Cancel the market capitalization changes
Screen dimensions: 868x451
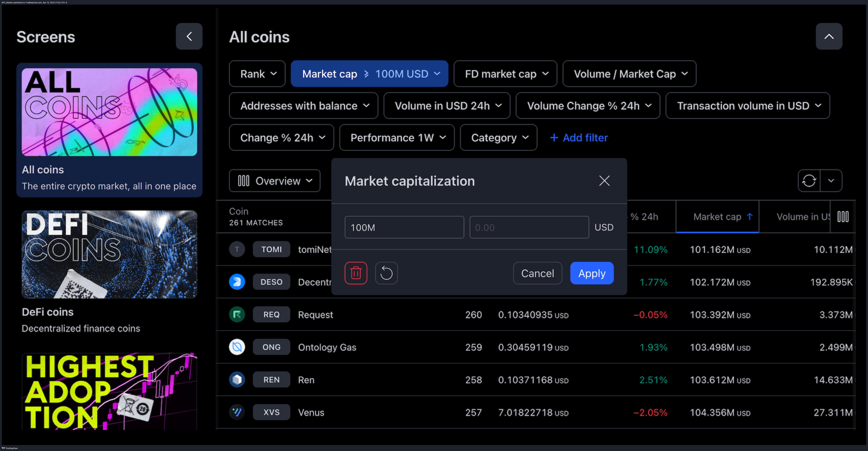537,273
